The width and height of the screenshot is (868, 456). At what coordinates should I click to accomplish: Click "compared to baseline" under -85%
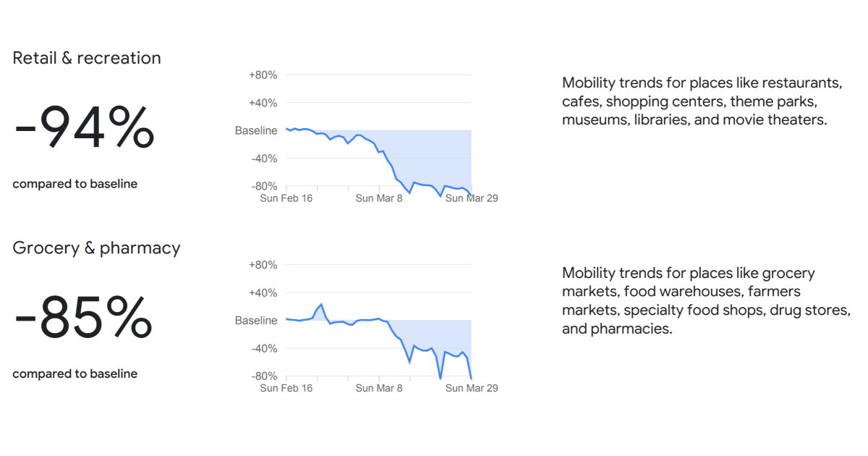pos(75,374)
